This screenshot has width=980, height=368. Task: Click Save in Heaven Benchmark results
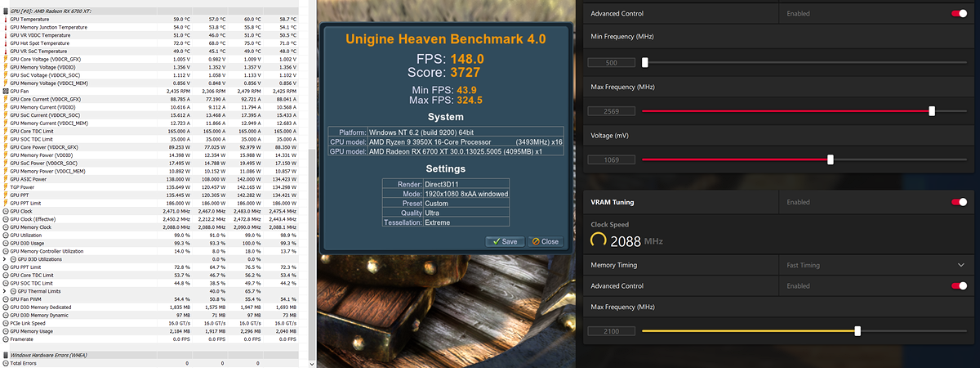click(504, 241)
